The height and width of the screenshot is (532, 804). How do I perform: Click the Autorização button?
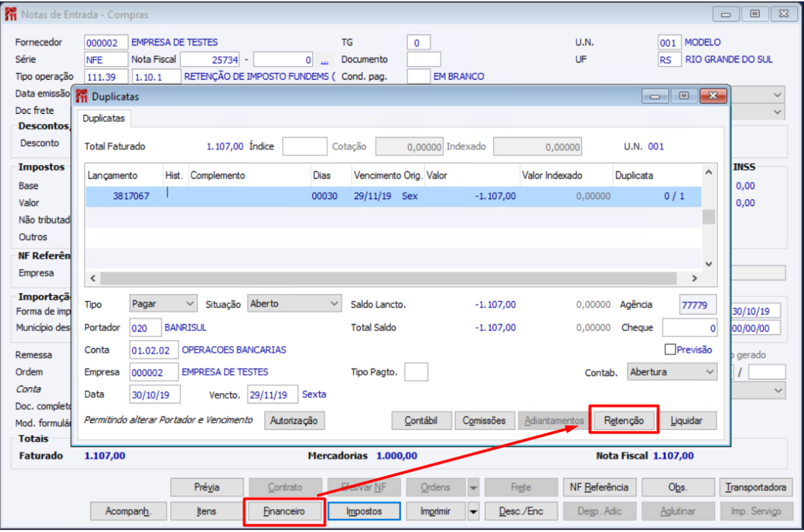(294, 421)
